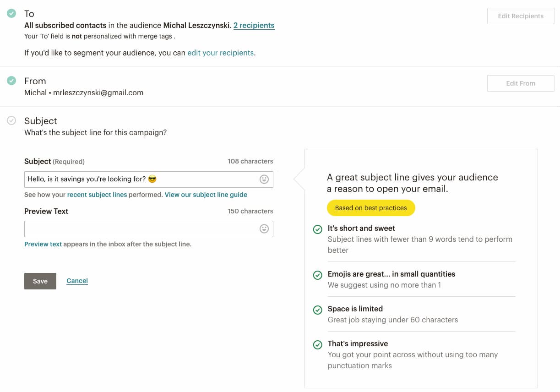Viewport: 560px width, 392px height.
Task: Click the gray checkmark beside the Subject heading
Action: coord(11,120)
